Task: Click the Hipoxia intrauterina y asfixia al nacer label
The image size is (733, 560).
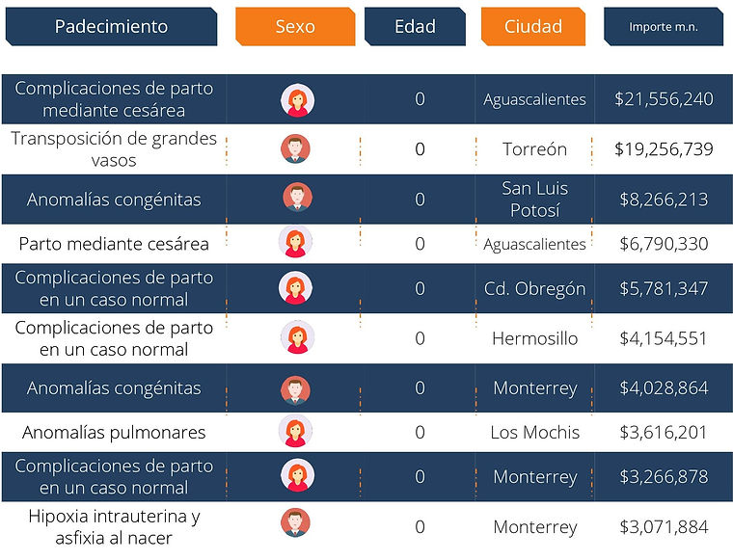Action: 114,526
